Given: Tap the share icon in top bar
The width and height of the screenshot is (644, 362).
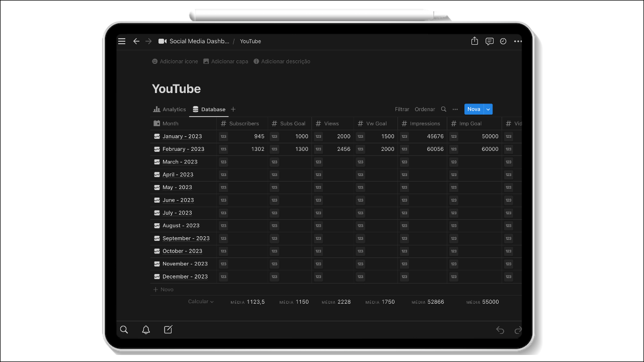Looking at the screenshot, I should click(x=474, y=41).
